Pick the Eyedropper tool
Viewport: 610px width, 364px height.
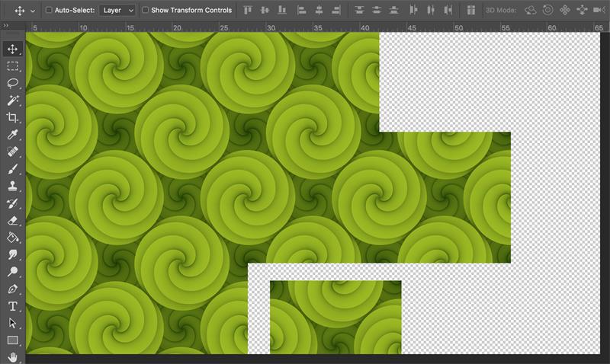pos(13,135)
